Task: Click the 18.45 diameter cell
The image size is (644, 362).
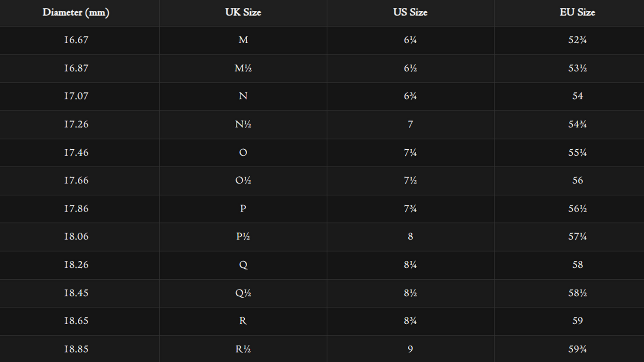Action: [76, 293]
